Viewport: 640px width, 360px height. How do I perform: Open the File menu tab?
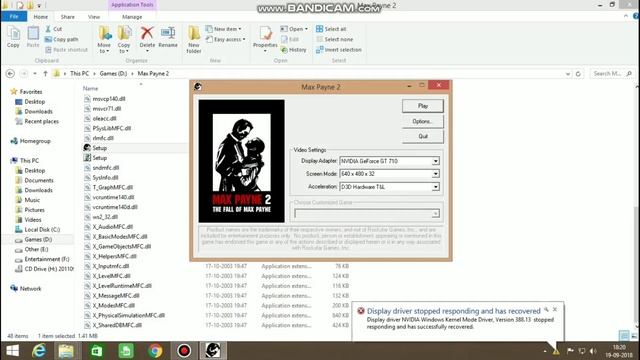pyautogui.click(x=14, y=17)
